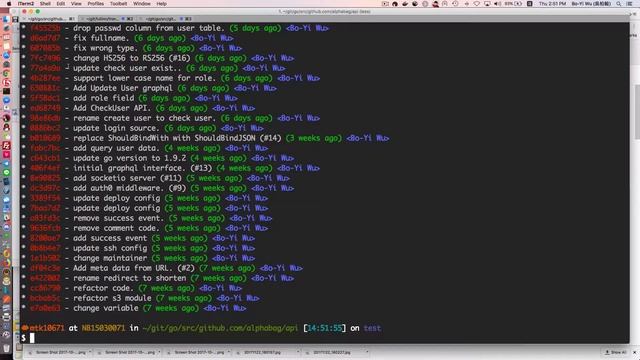Image resolution: width=640 pixels, height=360 pixels.
Task: Open the Notification Center icon
Action: click(x=630, y=4)
